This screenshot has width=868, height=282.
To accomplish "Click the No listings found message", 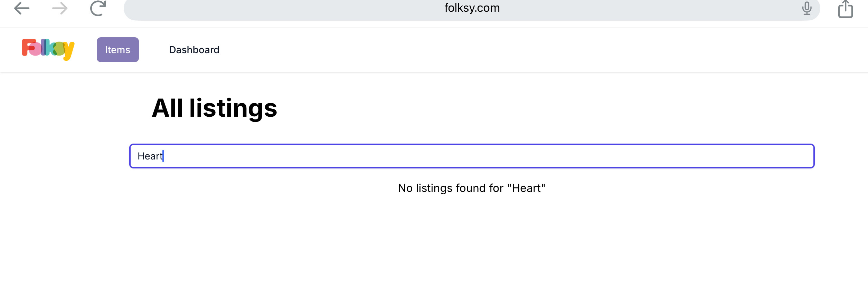I will pyautogui.click(x=472, y=188).
